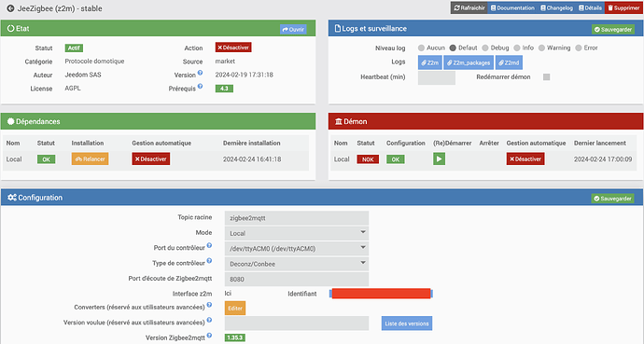Start the daemon with the green play button
The height and width of the screenshot is (344, 644).
point(439,159)
